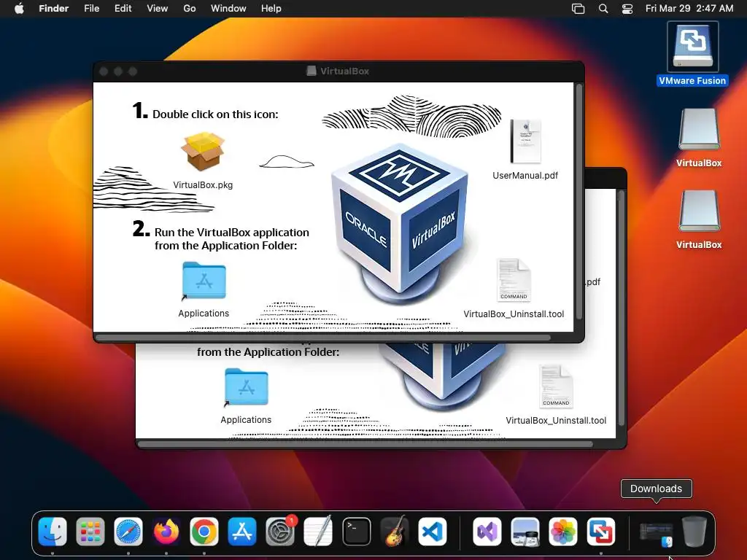The width and height of the screenshot is (747, 560).
Task: Open the Apple menu
Action: tap(19, 9)
